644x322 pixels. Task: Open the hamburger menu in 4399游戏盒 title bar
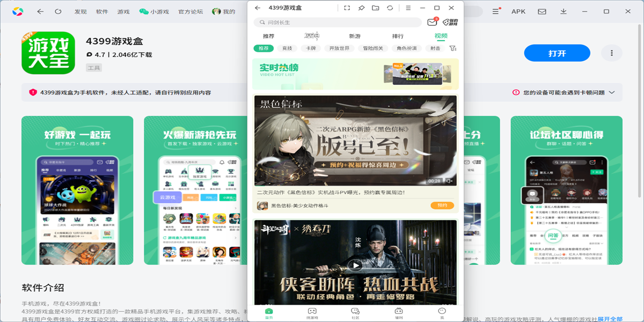(408, 8)
